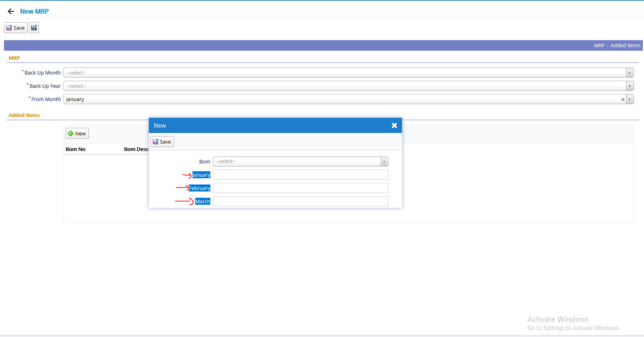Click Save in the New dialog
The image size is (644, 337).
click(162, 142)
